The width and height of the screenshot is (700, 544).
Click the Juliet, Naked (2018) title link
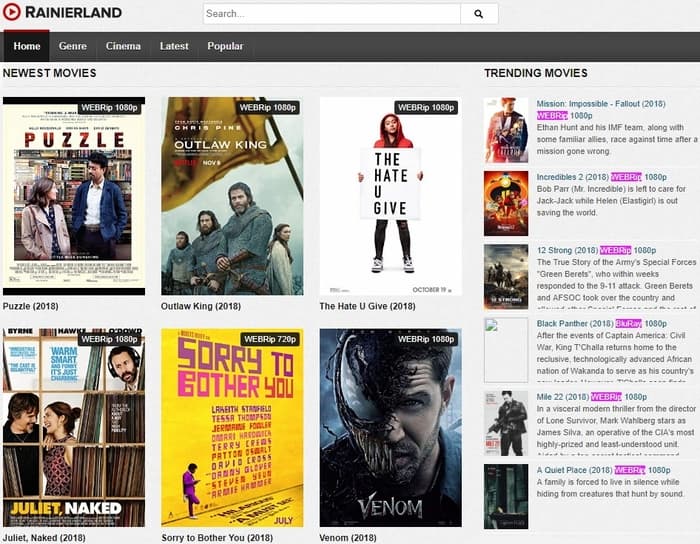(44, 538)
